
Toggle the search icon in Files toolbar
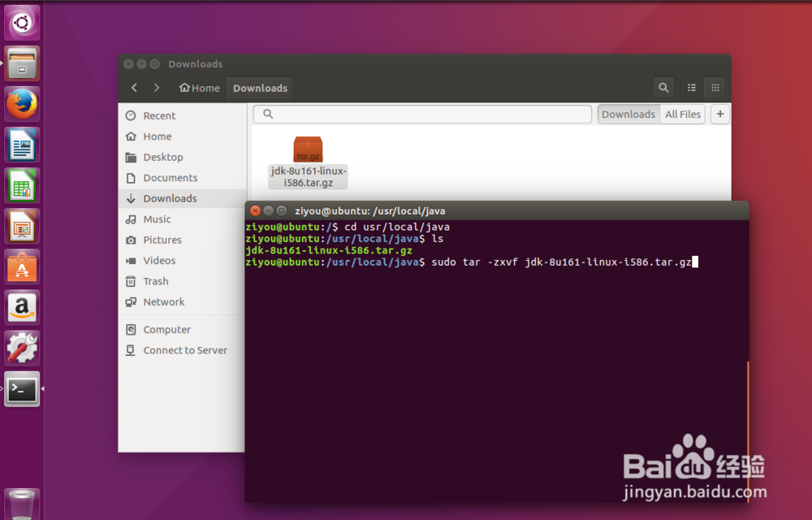[663, 88]
